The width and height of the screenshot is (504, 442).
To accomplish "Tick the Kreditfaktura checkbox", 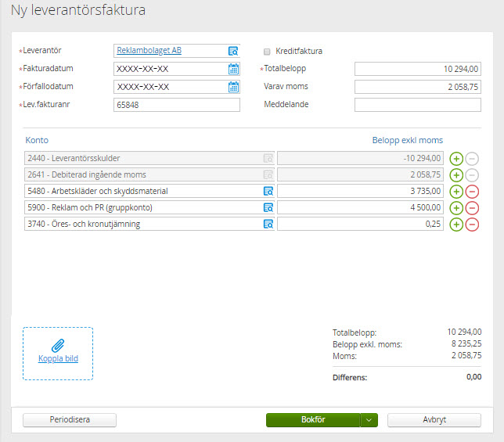I will (x=268, y=51).
